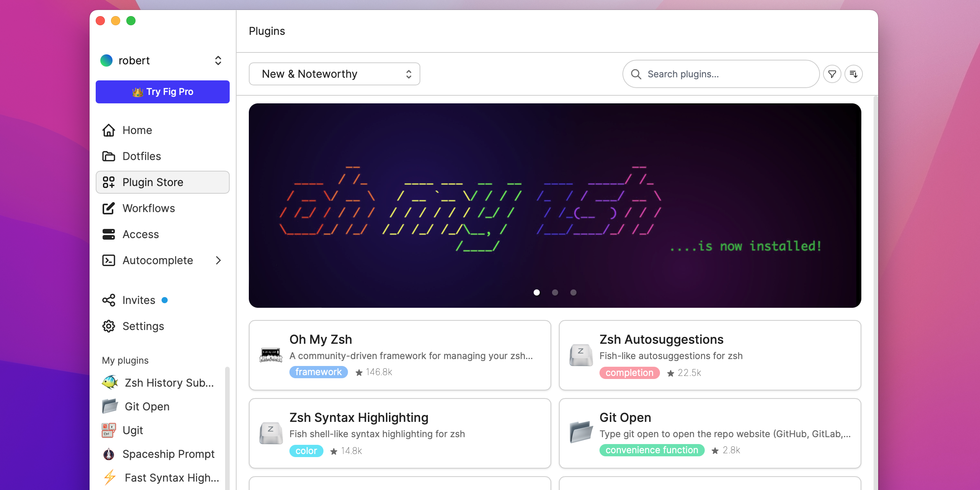Toggle to second carousel slide

coord(555,292)
